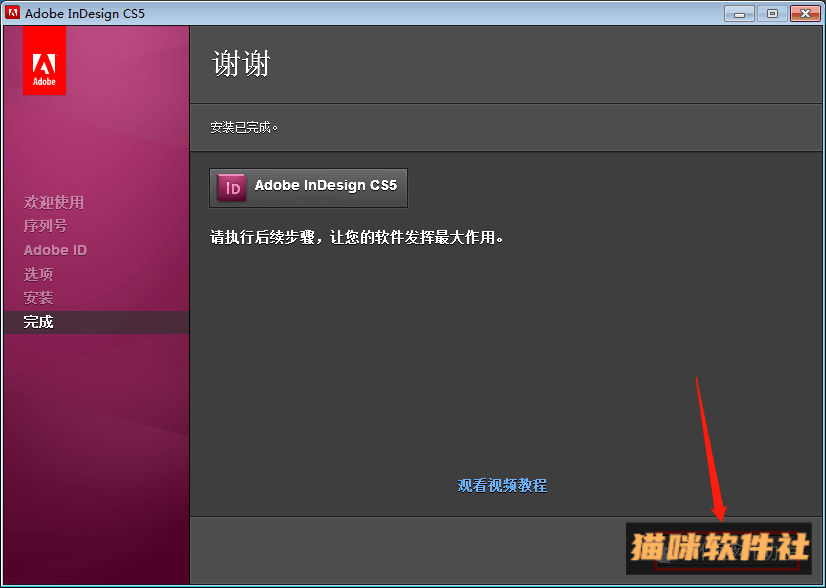Select the 欢迎使用 step in sidebar

pos(54,202)
